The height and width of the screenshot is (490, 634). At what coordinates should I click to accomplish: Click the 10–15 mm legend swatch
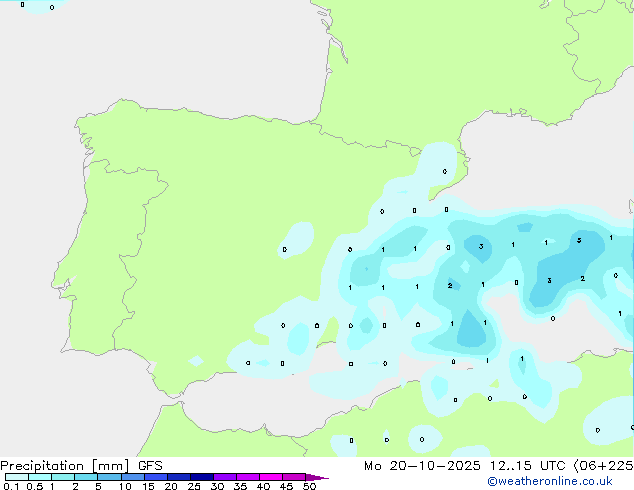click(x=133, y=477)
